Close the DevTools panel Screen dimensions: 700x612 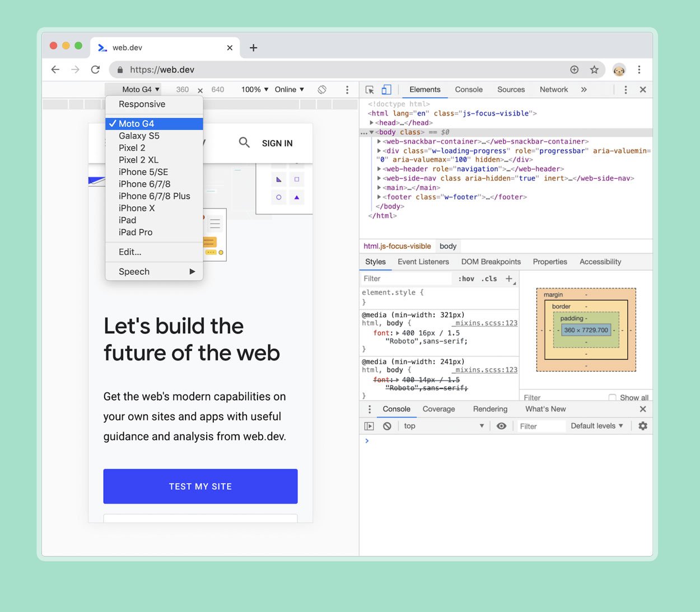coord(643,90)
